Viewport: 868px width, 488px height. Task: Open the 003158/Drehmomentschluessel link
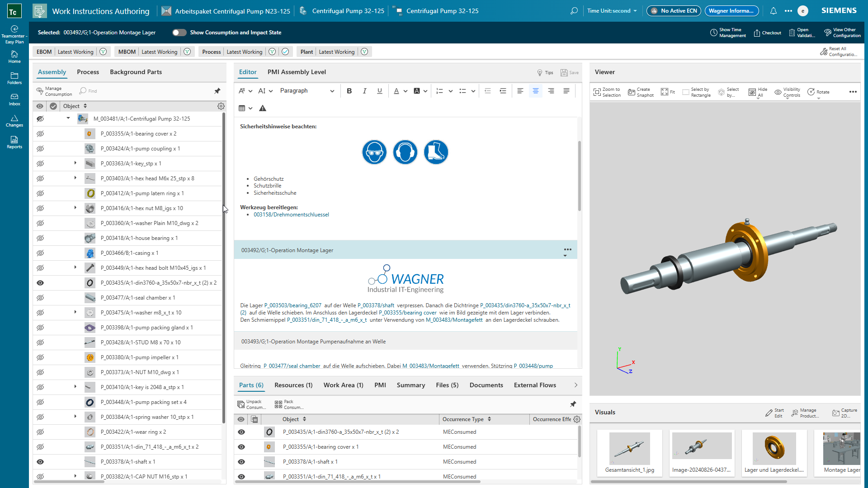coord(291,215)
